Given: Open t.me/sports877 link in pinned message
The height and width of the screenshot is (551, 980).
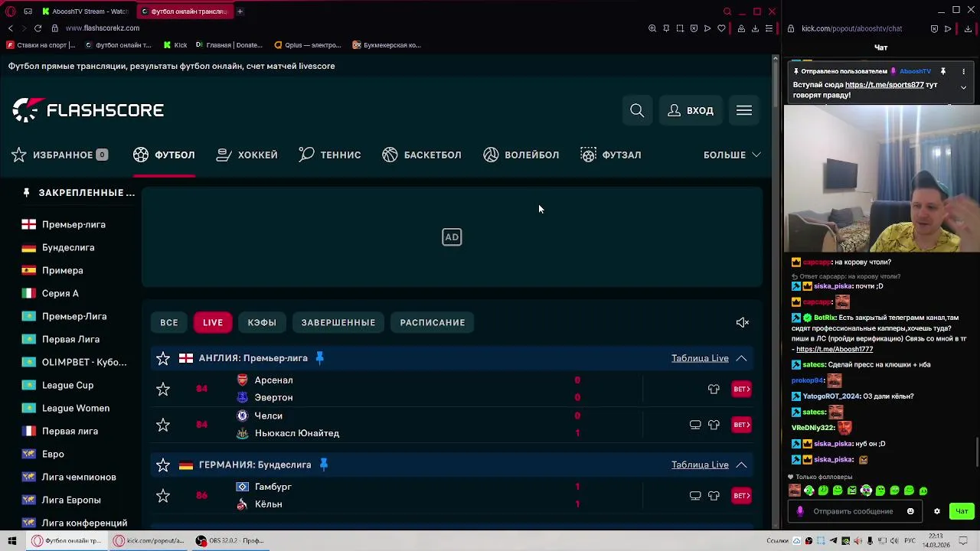Looking at the screenshot, I should (884, 85).
